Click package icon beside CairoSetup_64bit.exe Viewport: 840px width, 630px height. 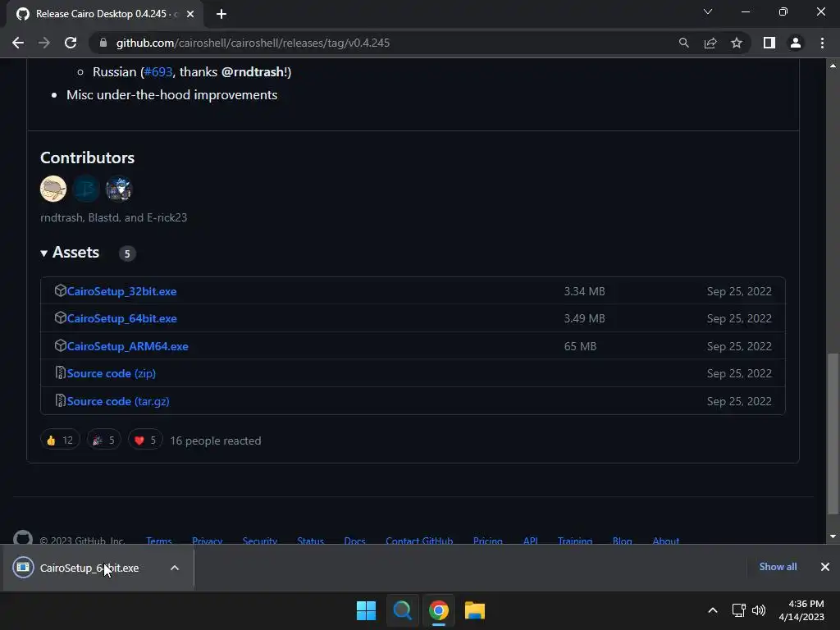pyautogui.click(x=61, y=317)
